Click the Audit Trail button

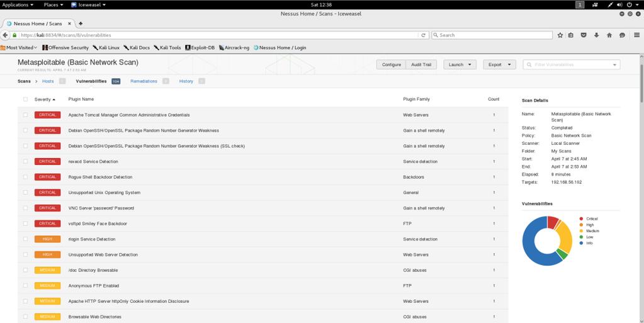point(421,64)
